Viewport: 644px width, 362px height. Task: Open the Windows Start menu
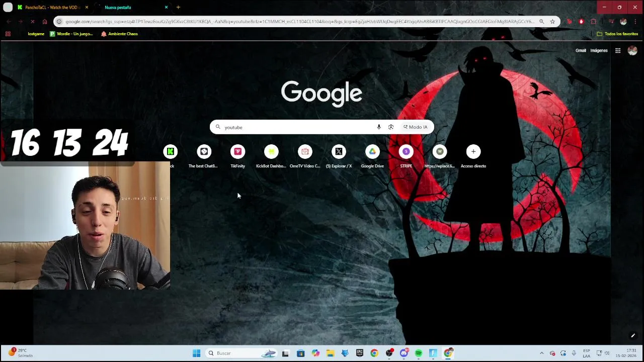196,353
